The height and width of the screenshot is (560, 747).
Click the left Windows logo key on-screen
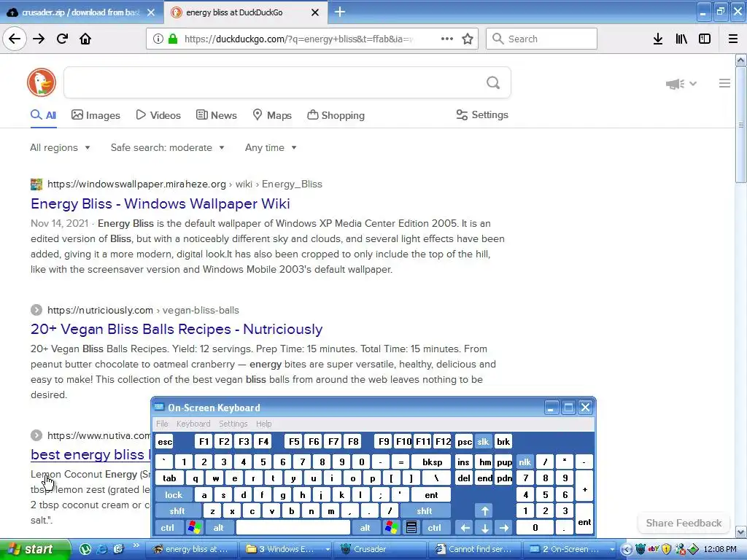194,528
